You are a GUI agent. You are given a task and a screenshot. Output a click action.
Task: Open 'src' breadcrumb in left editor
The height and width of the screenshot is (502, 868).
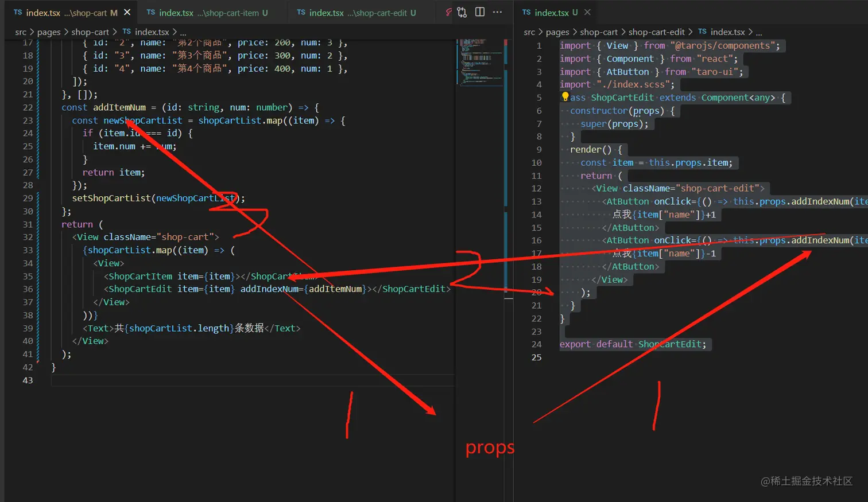click(x=21, y=32)
